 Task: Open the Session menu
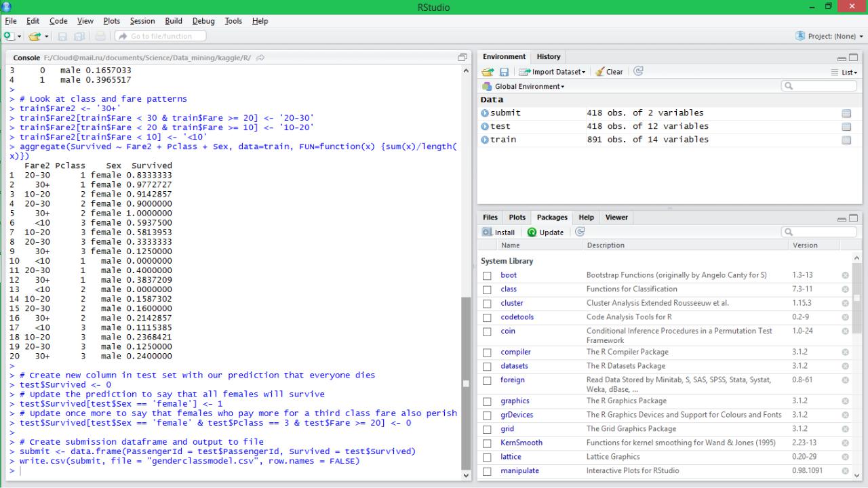(x=142, y=21)
